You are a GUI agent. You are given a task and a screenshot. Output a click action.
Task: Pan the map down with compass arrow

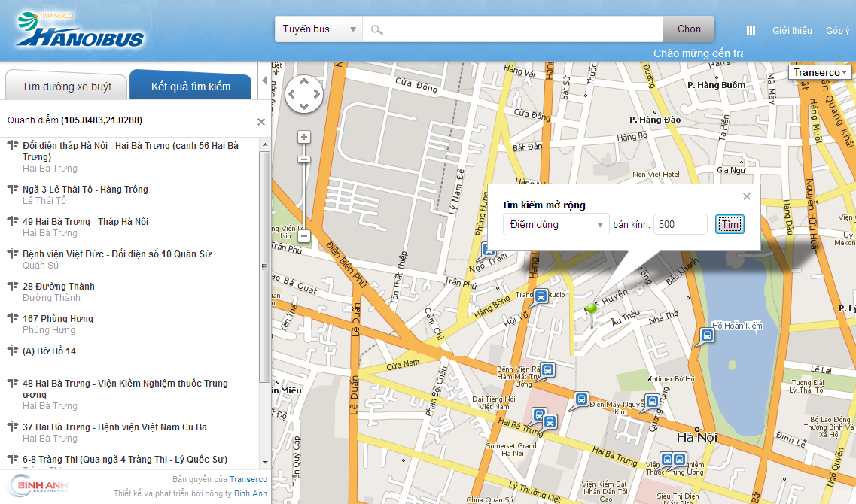point(304,106)
